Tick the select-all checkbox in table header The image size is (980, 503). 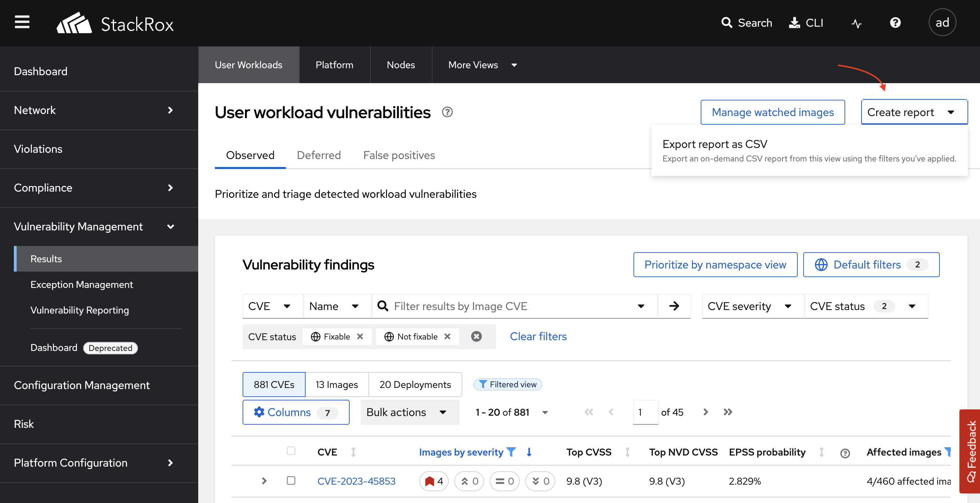click(291, 451)
